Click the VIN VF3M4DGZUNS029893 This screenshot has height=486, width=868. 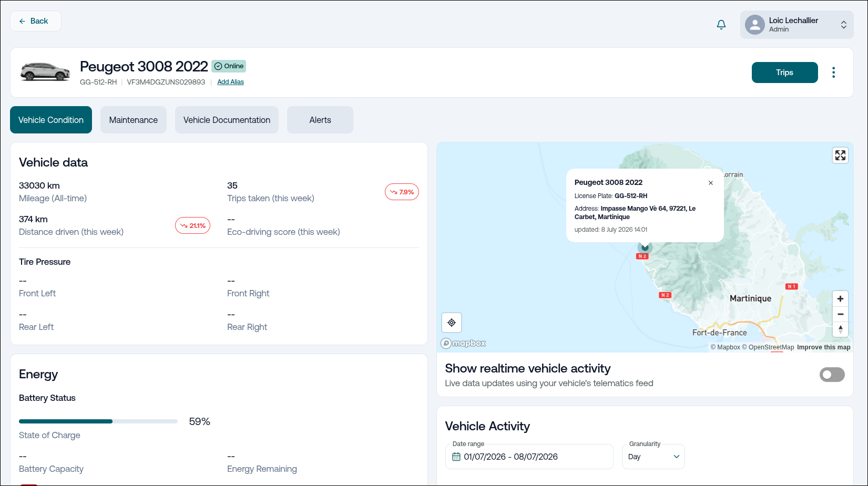166,82
